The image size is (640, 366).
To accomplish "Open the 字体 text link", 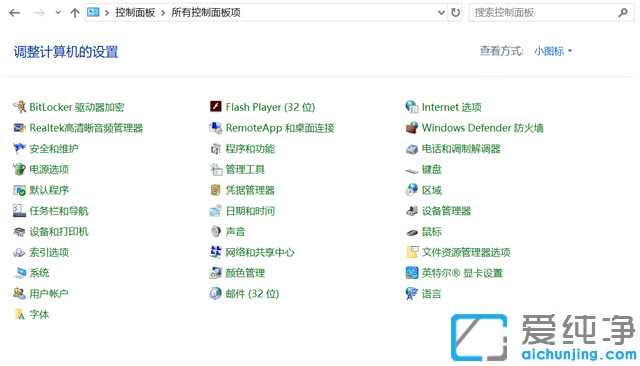I will tap(39, 314).
